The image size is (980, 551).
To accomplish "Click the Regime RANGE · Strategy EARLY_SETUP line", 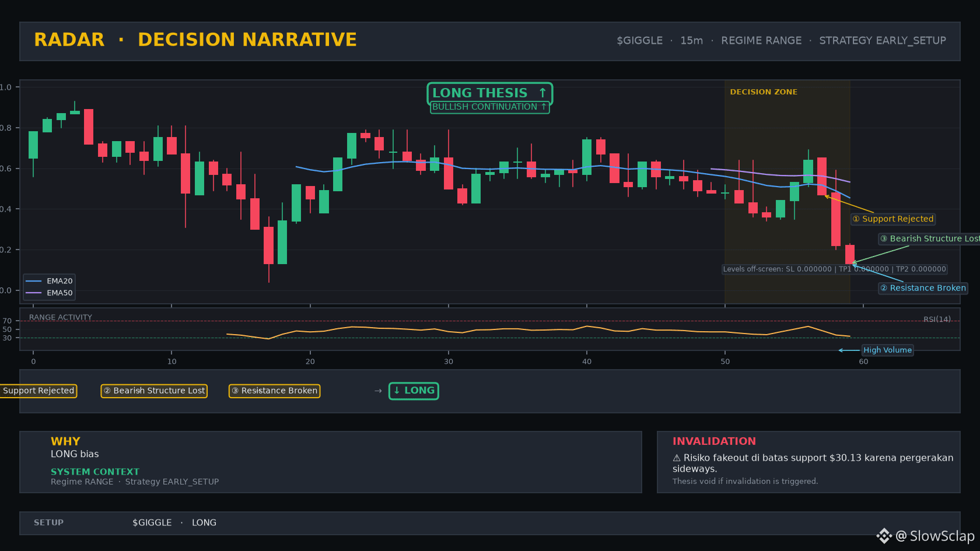I will (135, 482).
